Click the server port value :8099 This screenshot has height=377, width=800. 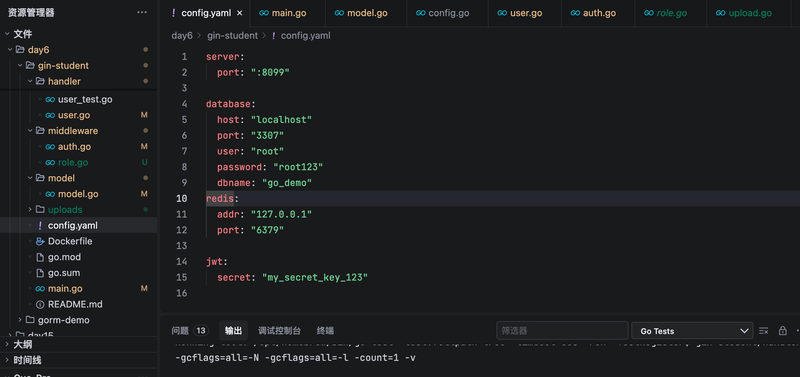(270, 72)
